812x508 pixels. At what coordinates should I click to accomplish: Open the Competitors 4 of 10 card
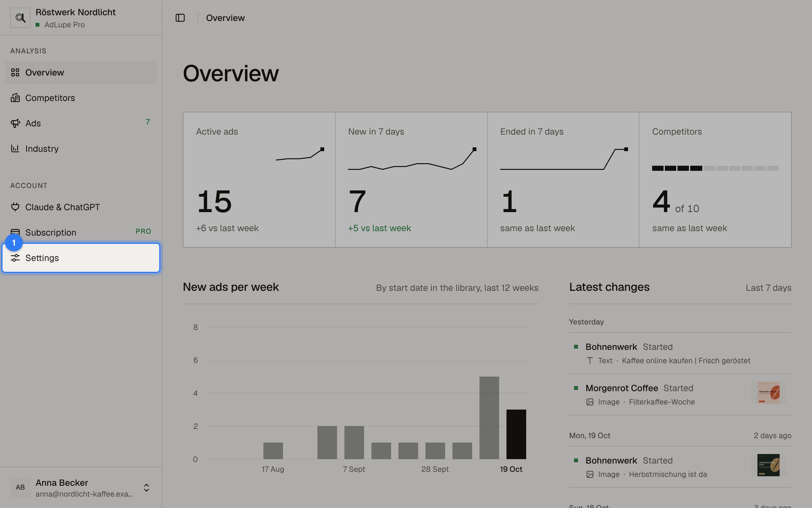coord(715,180)
